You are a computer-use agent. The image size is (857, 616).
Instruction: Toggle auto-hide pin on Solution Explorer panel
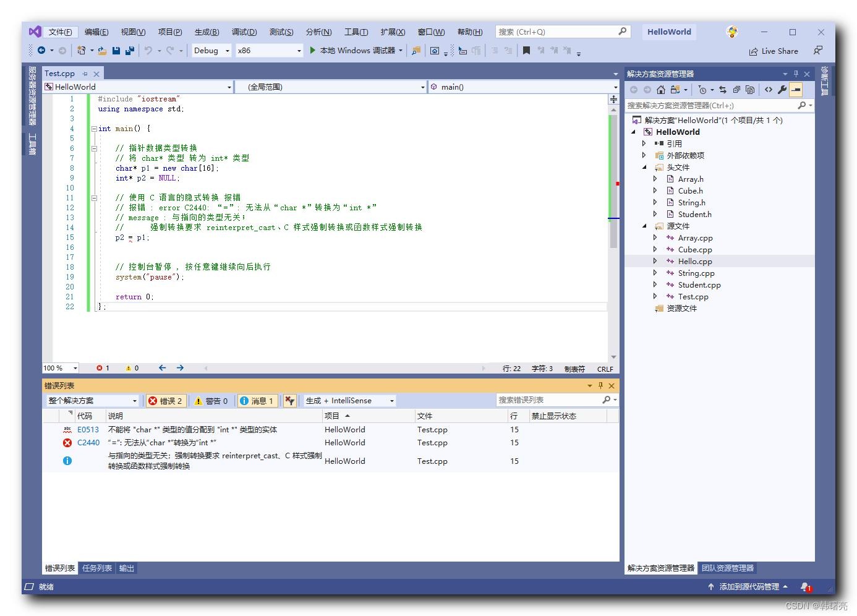click(x=796, y=74)
